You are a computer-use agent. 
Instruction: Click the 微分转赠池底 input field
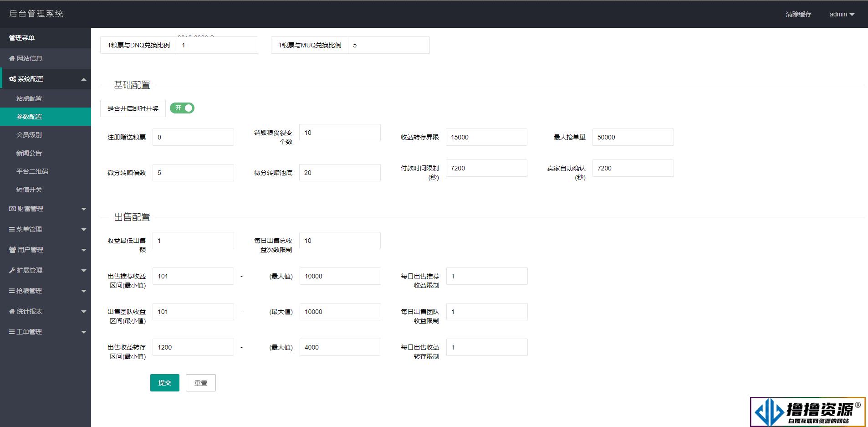pos(340,173)
